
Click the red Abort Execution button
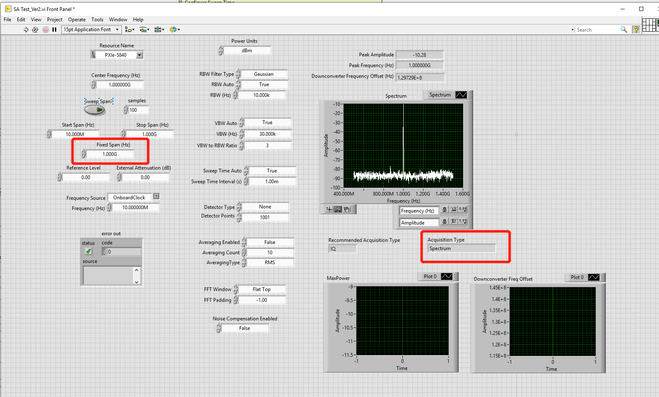pyautogui.click(x=45, y=29)
